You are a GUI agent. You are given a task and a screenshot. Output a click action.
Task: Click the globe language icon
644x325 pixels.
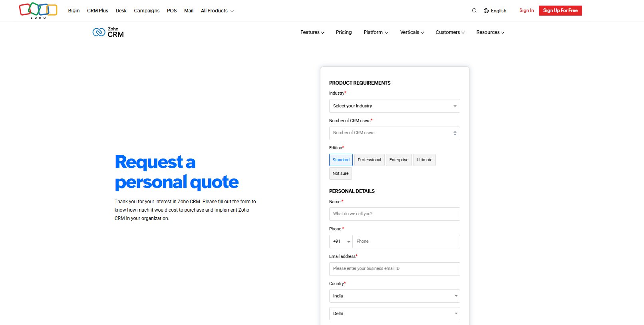point(486,11)
